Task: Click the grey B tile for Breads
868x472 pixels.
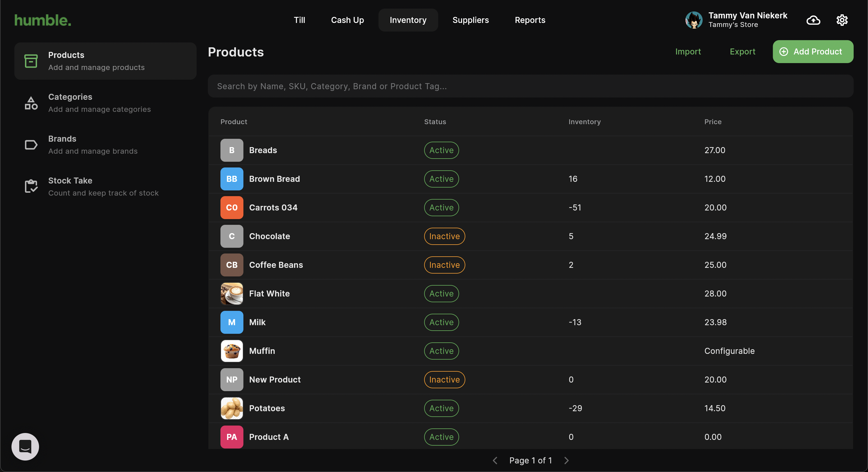Action: tap(231, 150)
